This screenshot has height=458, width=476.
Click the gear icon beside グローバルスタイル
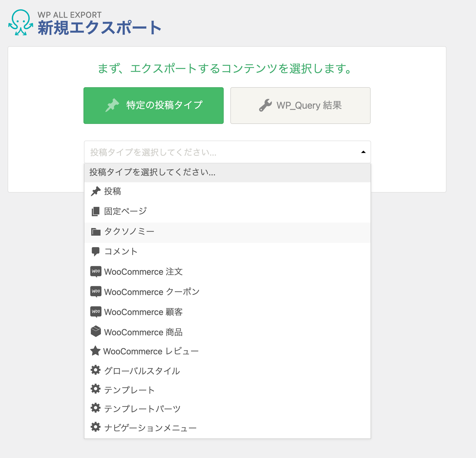pyautogui.click(x=95, y=370)
